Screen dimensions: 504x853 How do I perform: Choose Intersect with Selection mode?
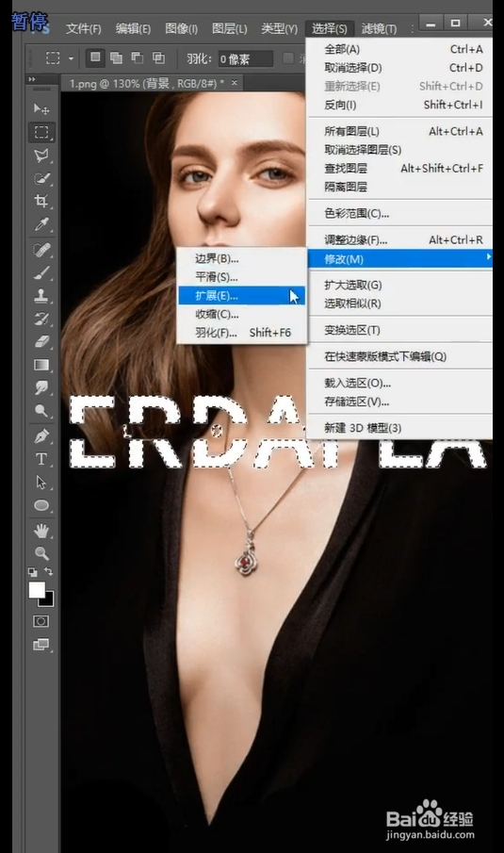[158, 57]
